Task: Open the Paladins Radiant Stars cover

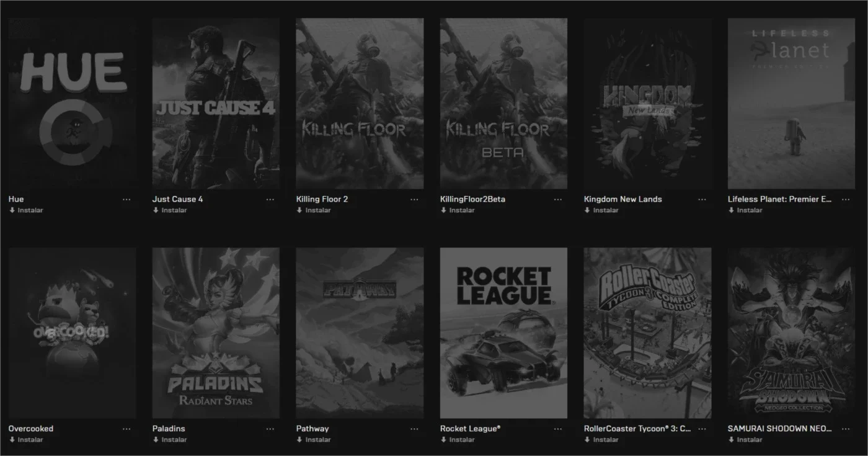Action: tap(216, 333)
